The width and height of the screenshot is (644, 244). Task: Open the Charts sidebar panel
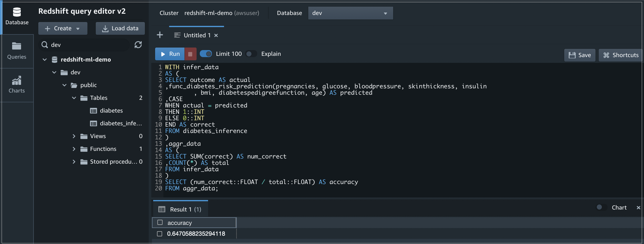pos(17,85)
